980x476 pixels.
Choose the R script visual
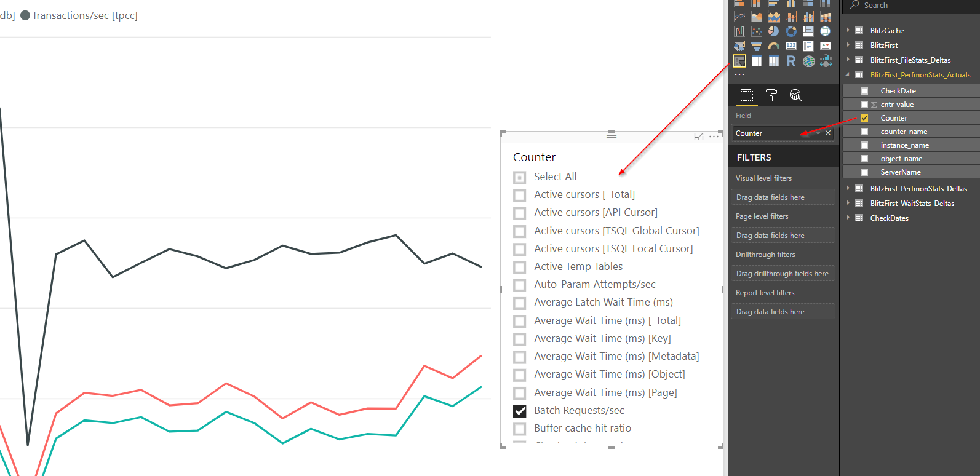(x=791, y=61)
